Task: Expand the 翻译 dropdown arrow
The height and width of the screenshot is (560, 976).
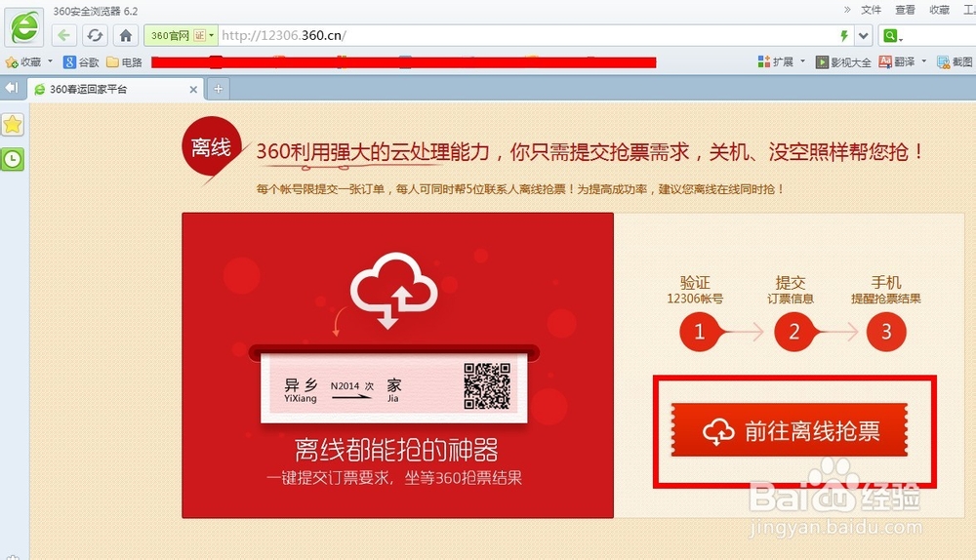Action: [x=923, y=61]
